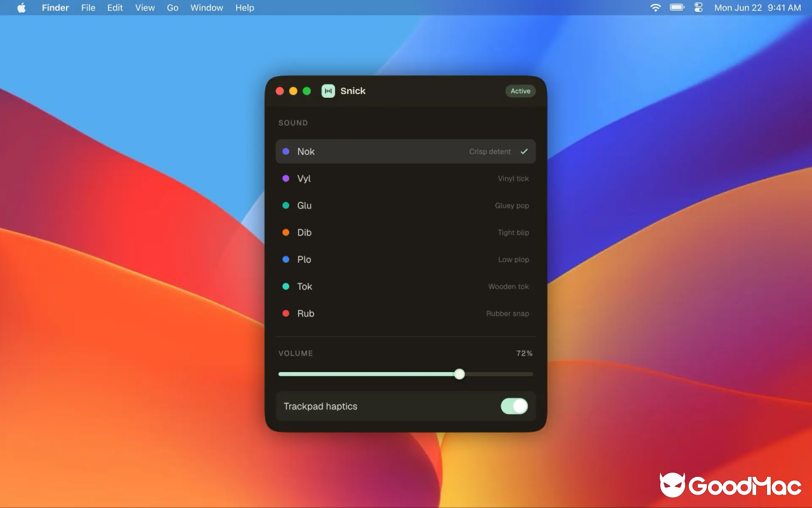Viewport: 812px width, 508px height.
Task: Click the orange dot beside Dib
Action: [x=286, y=232]
